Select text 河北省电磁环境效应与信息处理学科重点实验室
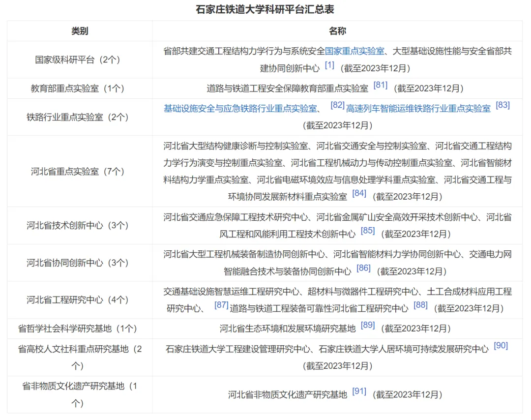Viewport: 531px width, 420px height. [x=346, y=180]
